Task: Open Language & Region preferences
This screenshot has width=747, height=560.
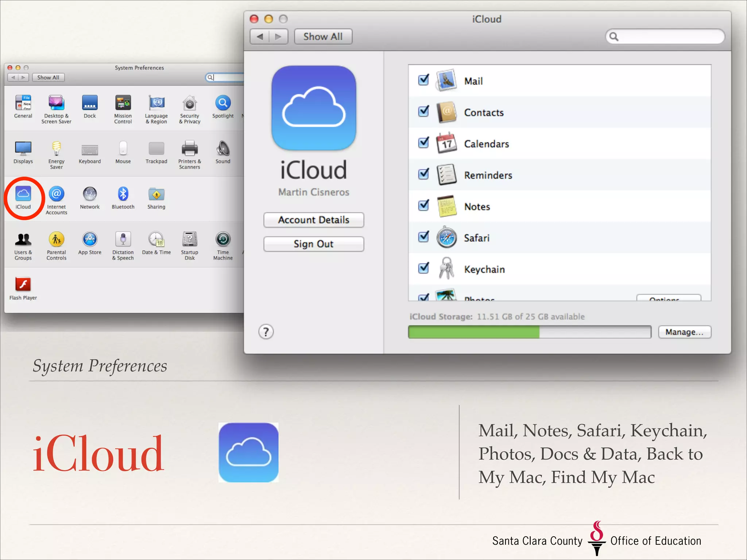Action: (156, 109)
